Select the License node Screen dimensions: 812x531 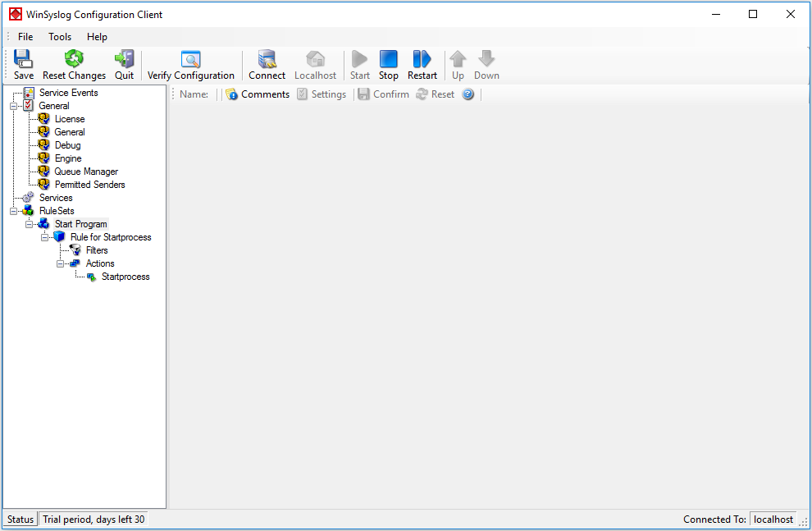[70, 119]
